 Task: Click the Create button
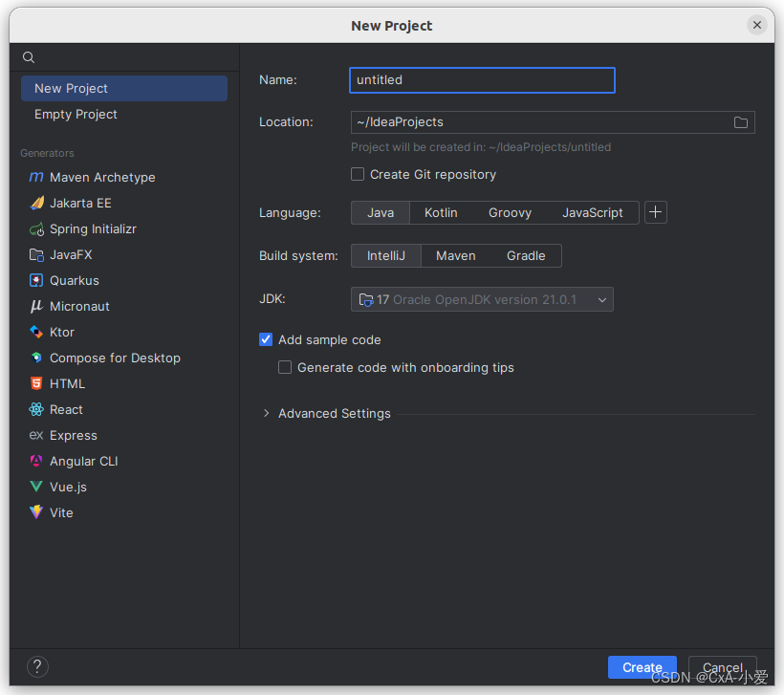[x=642, y=667]
